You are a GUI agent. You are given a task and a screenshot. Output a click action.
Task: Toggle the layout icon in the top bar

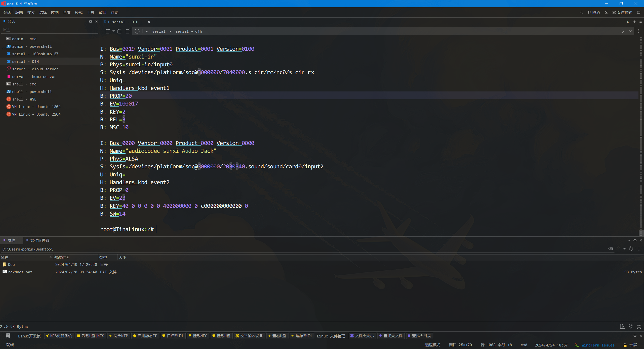639,12
